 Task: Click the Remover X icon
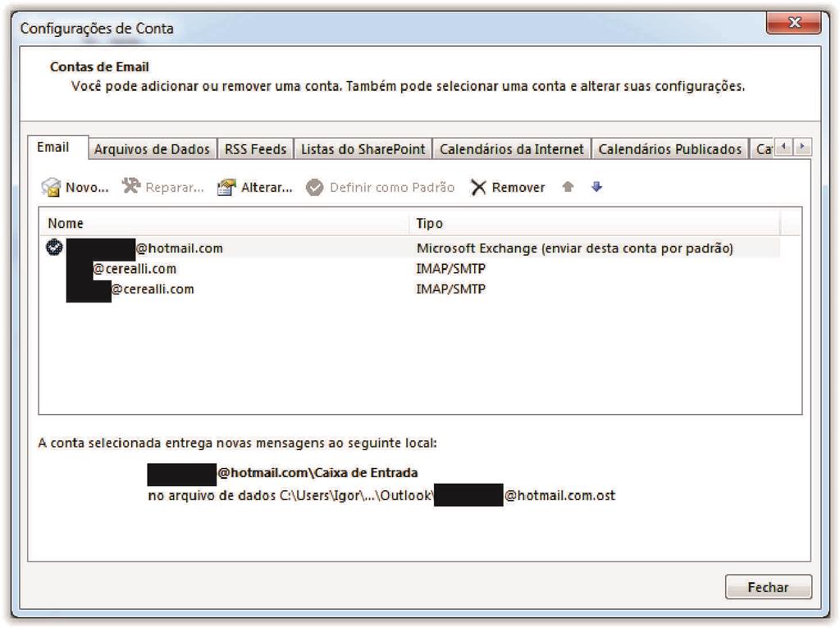click(x=478, y=188)
